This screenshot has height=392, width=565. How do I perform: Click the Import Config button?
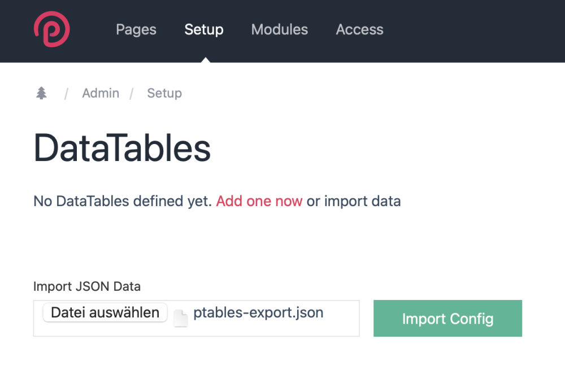point(447,319)
